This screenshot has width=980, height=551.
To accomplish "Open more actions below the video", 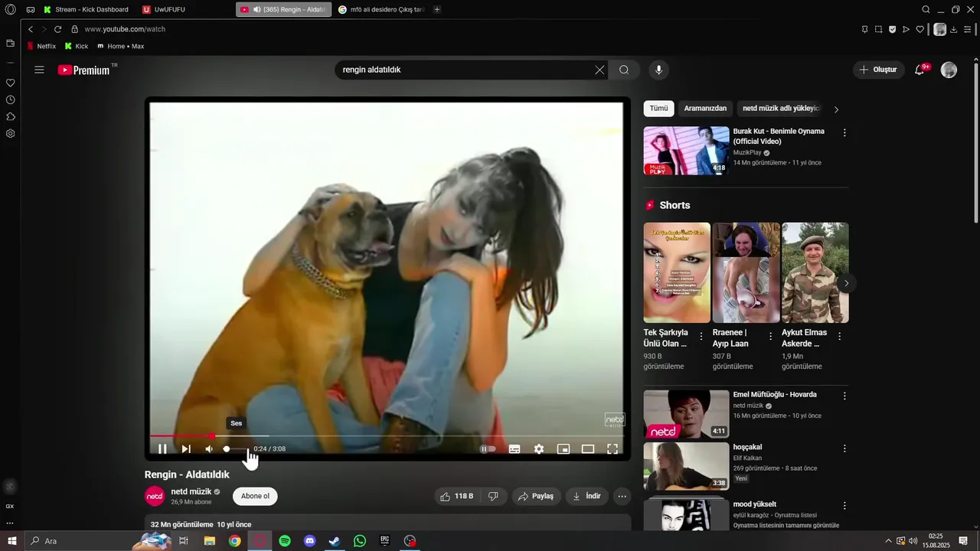I will pos(622,496).
